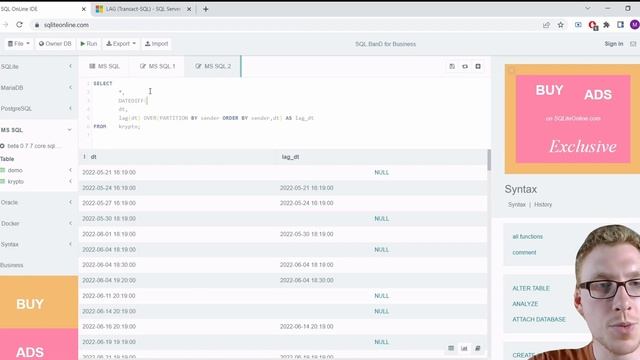Viewport: 640px width, 360px height.
Task: Close the SQL Online IDE browser tab
Action: (x=84, y=9)
